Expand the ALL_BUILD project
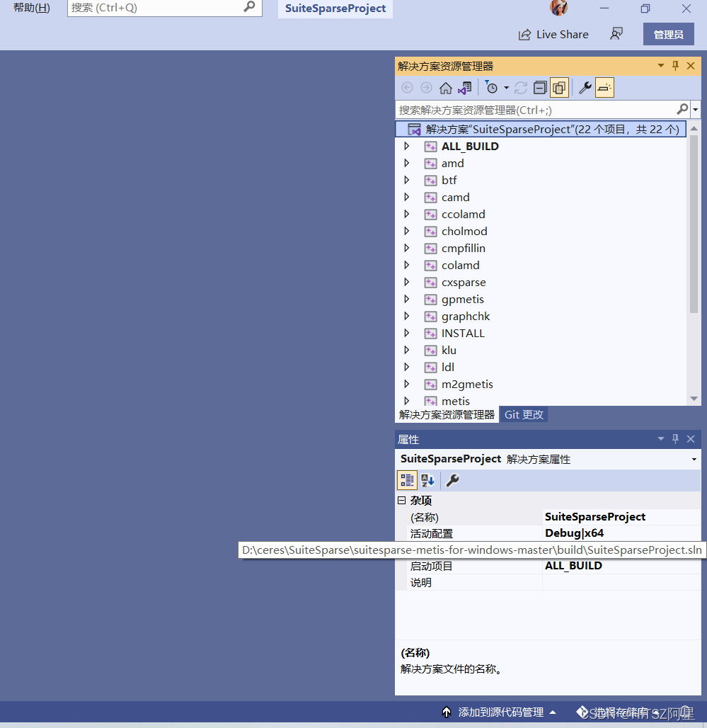Screen dimensions: 707x728 click(407, 147)
